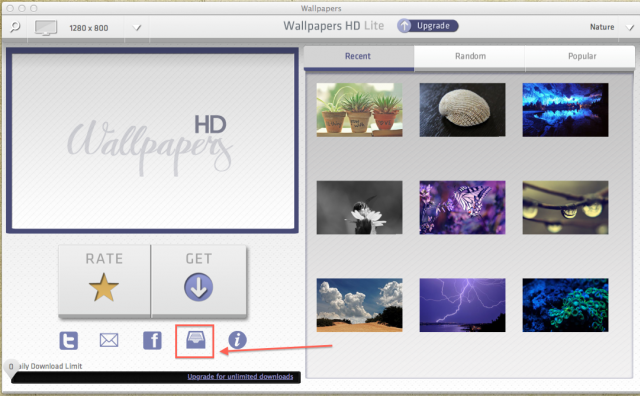Click the daily download limit counter marker
The image size is (640, 396).
(x=11, y=367)
